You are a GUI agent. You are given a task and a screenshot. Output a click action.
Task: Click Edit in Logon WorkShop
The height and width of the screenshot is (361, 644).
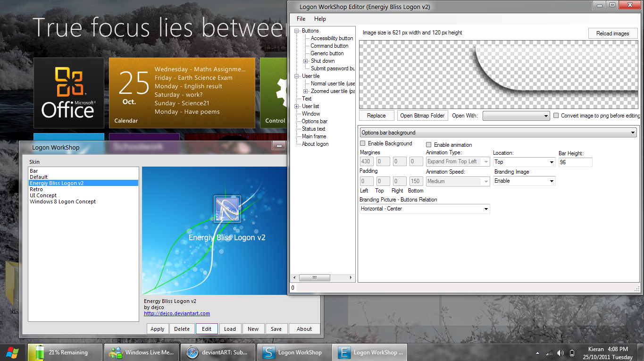207,329
